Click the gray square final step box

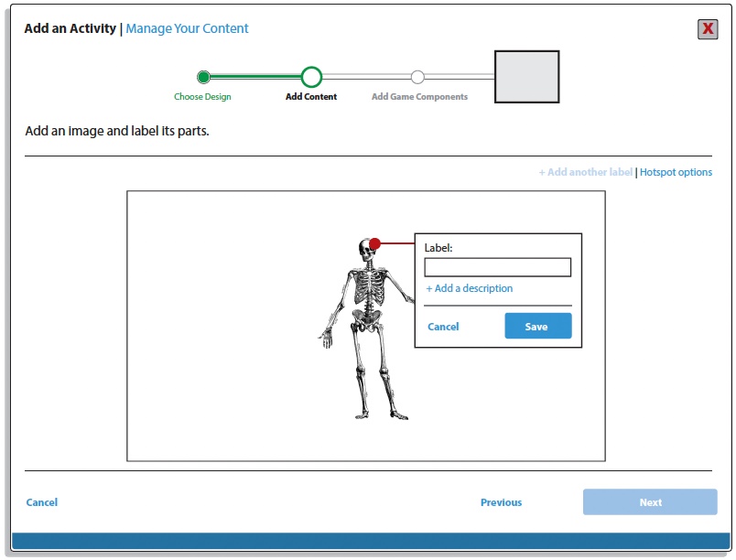pos(526,77)
